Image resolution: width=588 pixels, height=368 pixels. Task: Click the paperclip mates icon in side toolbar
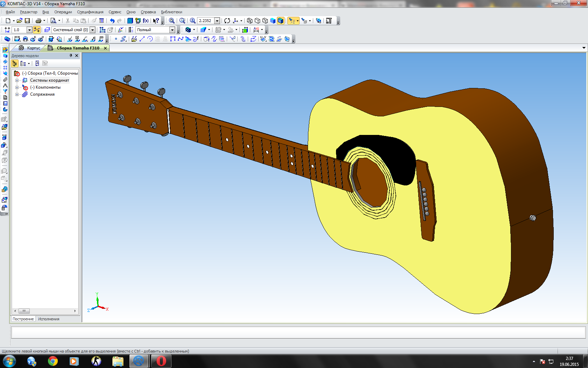[x=5, y=80]
